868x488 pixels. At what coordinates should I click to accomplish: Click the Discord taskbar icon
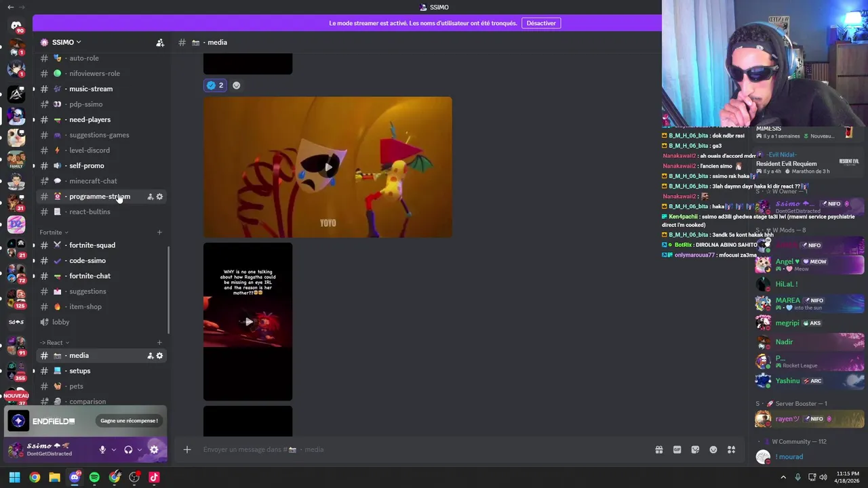coord(75,477)
